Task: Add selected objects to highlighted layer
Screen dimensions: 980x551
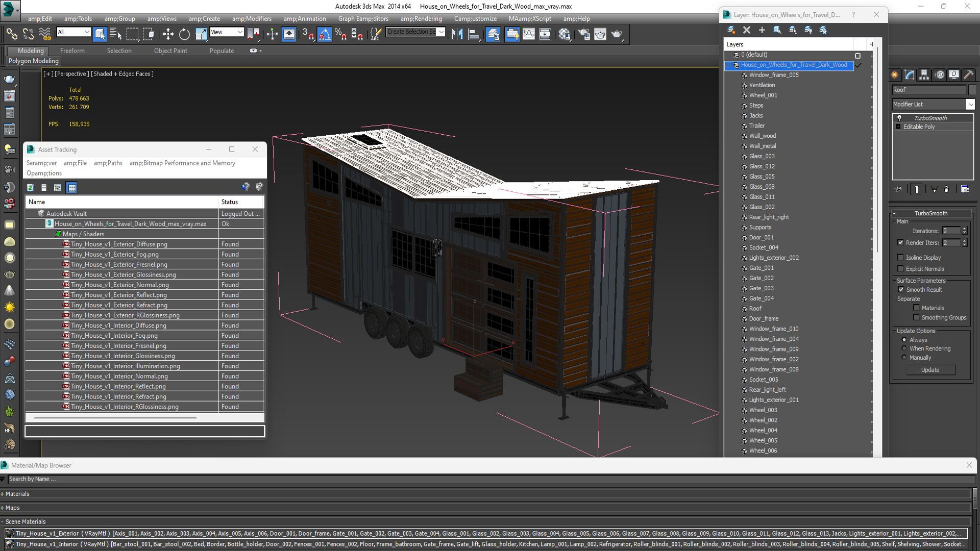Action: click(762, 30)
